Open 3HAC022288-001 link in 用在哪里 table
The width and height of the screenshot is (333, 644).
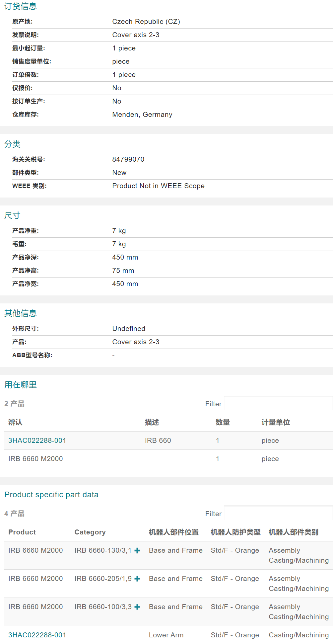click(x=37, y=441)
